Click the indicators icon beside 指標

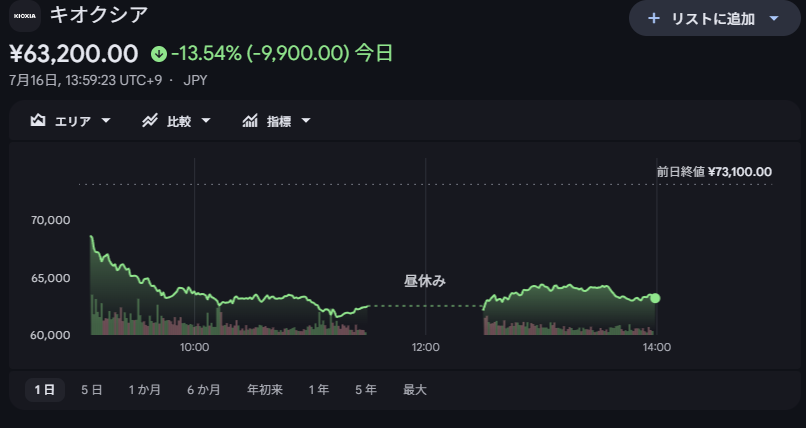pos(250,121)
